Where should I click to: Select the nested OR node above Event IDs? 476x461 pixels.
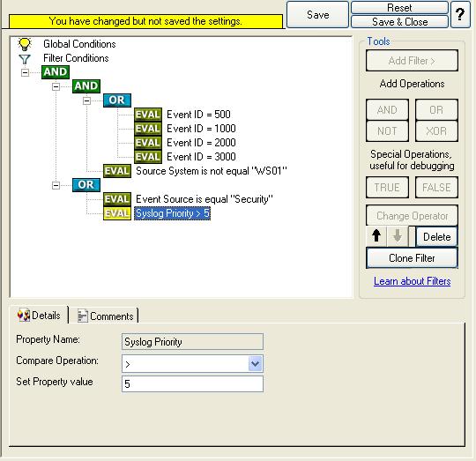pyautogui.click(x=117, y=100)
